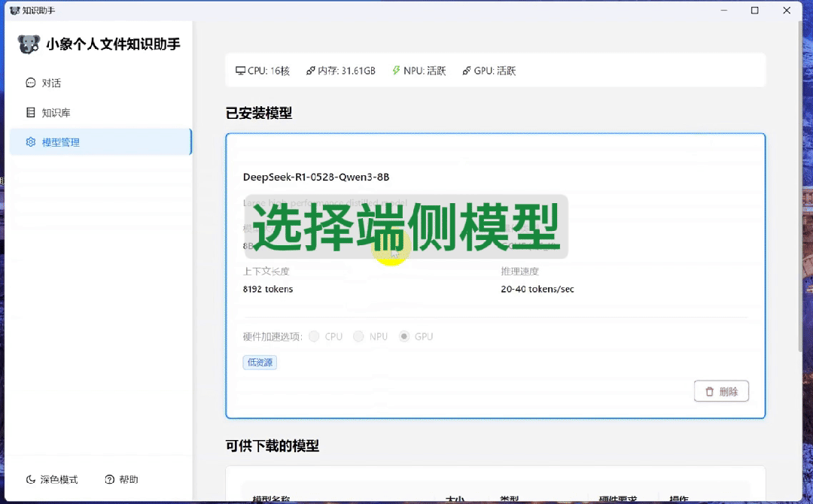Toggle 深色模式 dark mode
Viewport: 813px width, 504px height.
click(x=59, y=479)
